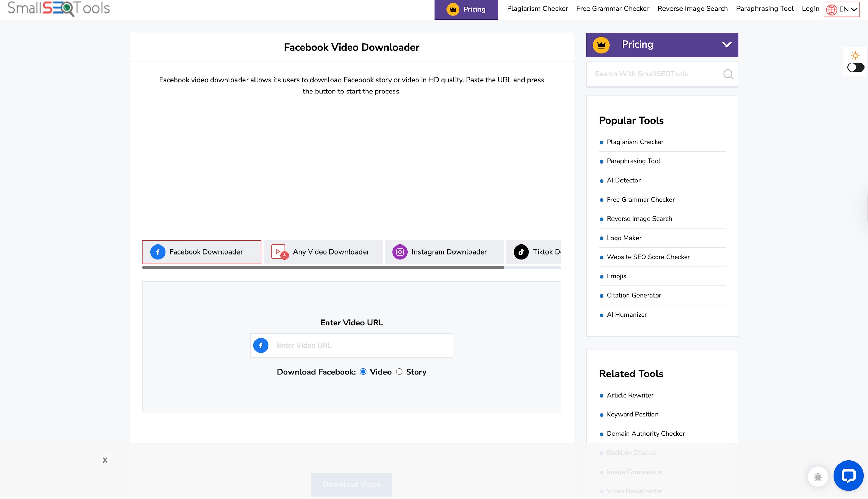
Task: Click the bug report icon
Action: (x=818, y=476)
